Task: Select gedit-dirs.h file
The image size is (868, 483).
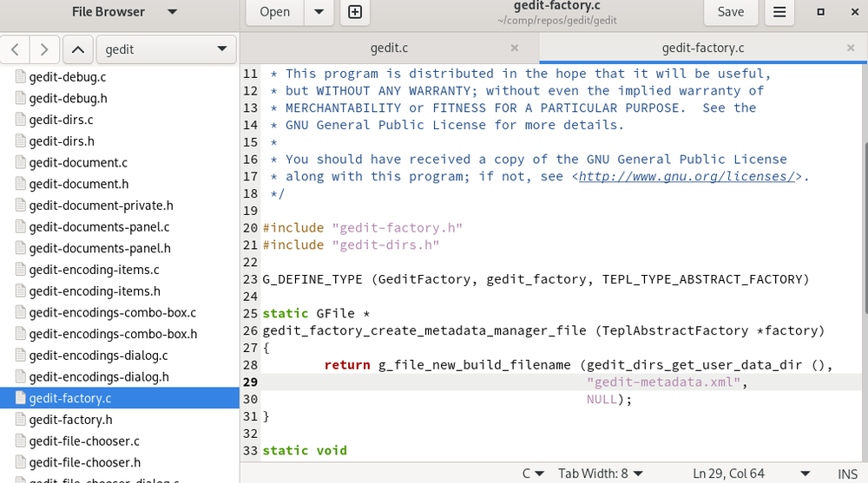Action: pos(62,141)
